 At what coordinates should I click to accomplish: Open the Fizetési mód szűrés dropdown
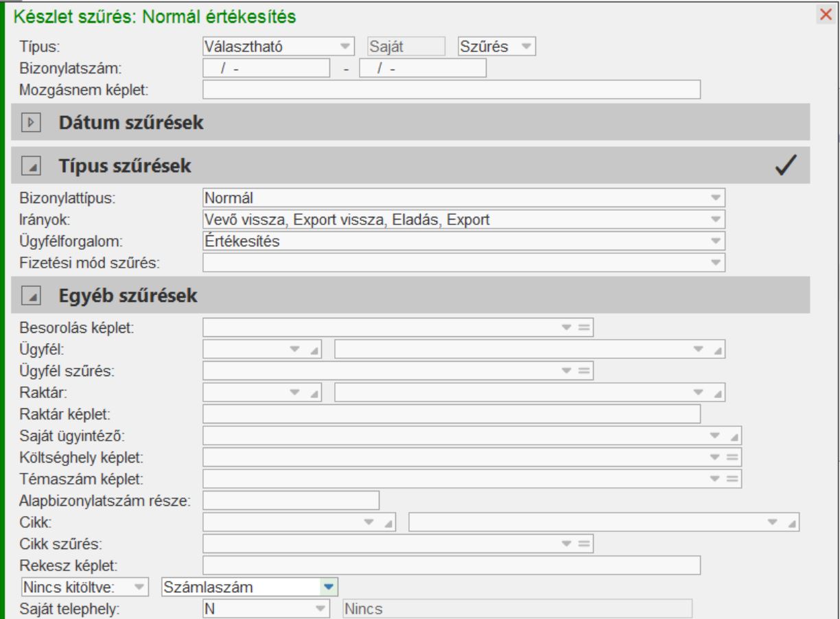(x=716, y=261)
